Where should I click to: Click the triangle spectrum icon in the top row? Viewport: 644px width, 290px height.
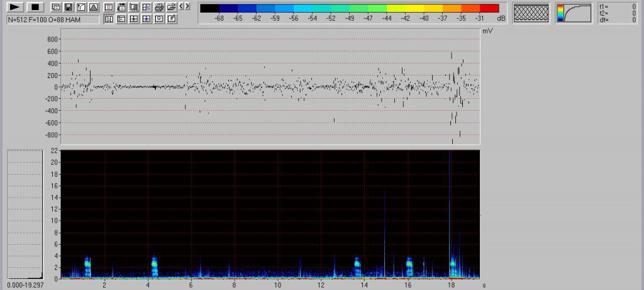(x=94, y=7)
